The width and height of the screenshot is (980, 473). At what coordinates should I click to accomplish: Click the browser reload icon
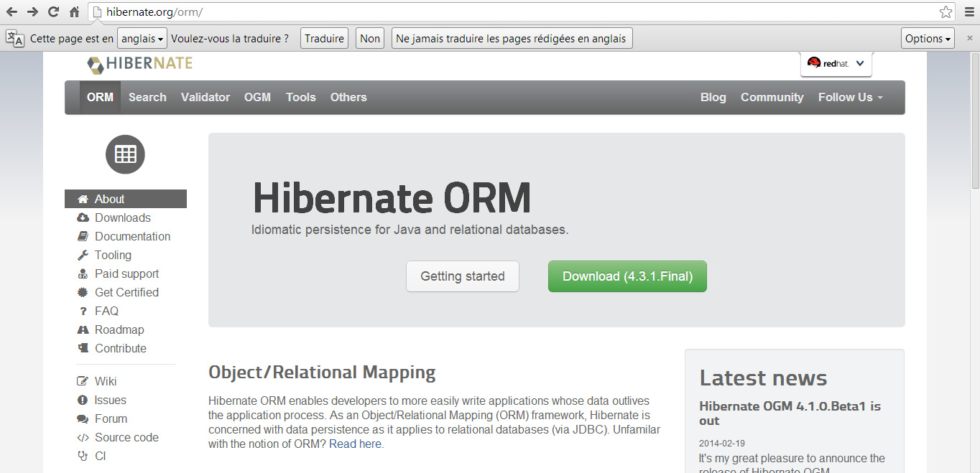pos(53,11)
